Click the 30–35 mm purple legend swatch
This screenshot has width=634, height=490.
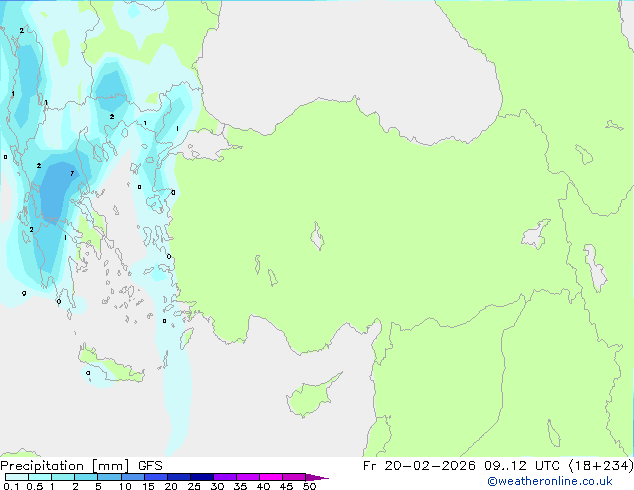coord(224,477)
